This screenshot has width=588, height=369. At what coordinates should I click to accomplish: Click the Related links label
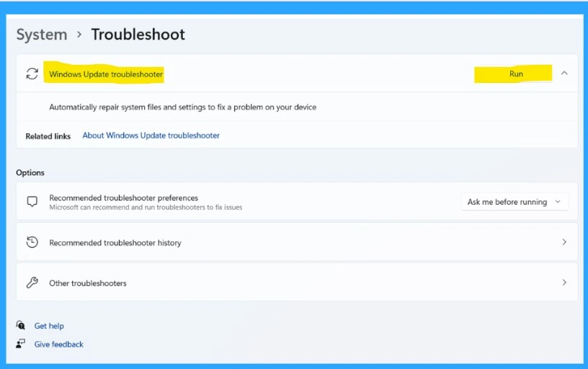48,136
